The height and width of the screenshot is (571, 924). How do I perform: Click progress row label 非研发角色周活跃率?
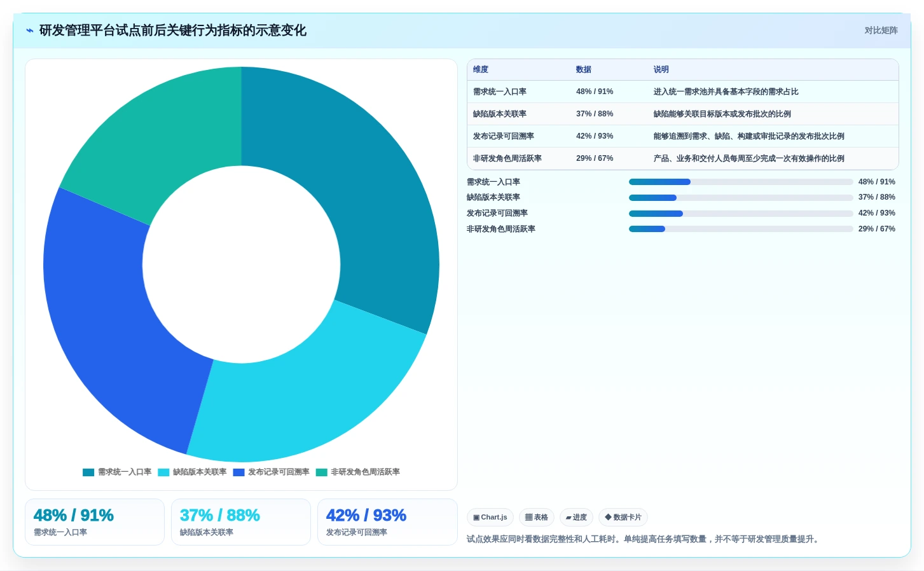501,229
